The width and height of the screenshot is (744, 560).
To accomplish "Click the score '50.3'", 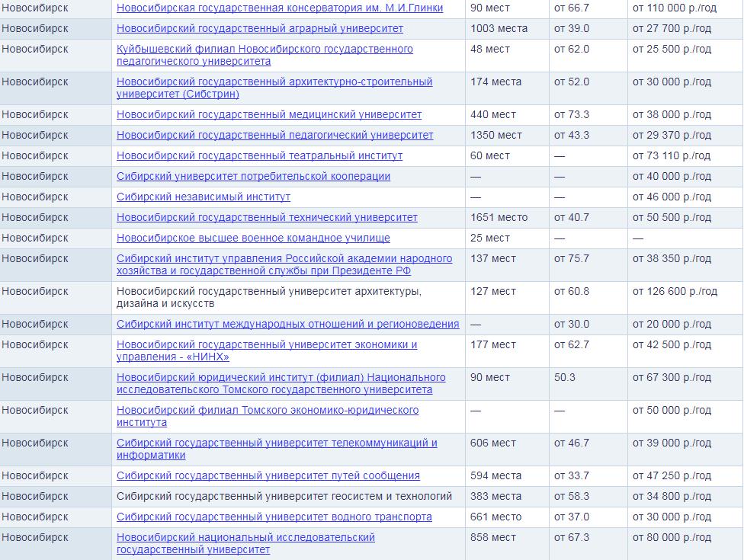I will (x=565, y=377).
